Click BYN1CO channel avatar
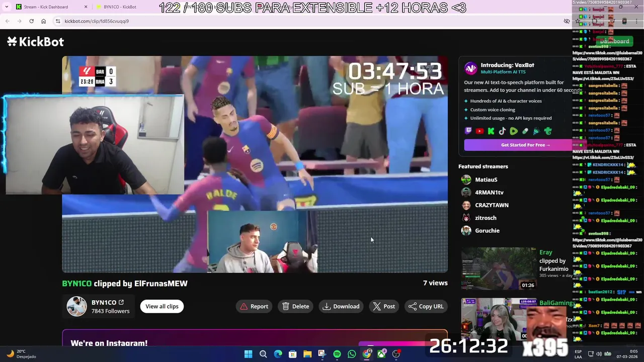The image size is (644, 362). point(77,306)
